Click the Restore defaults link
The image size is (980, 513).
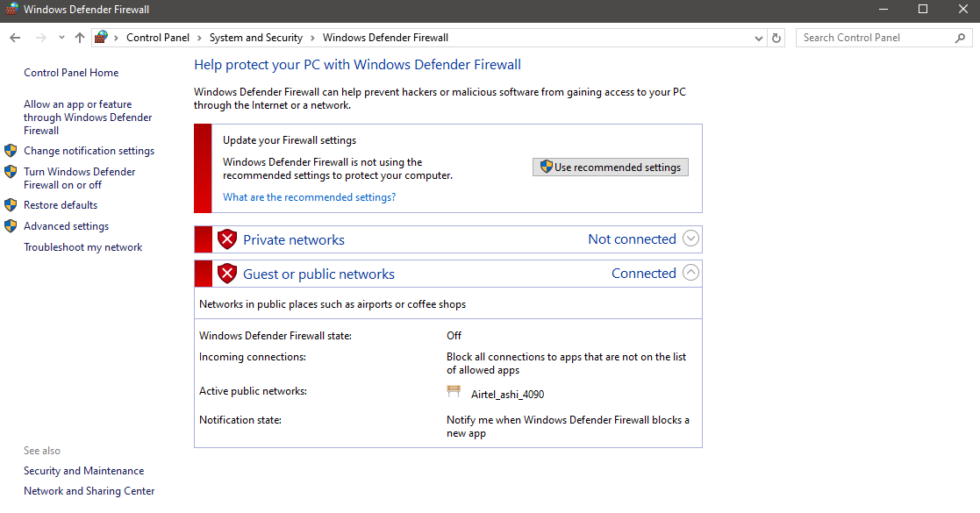61,205
